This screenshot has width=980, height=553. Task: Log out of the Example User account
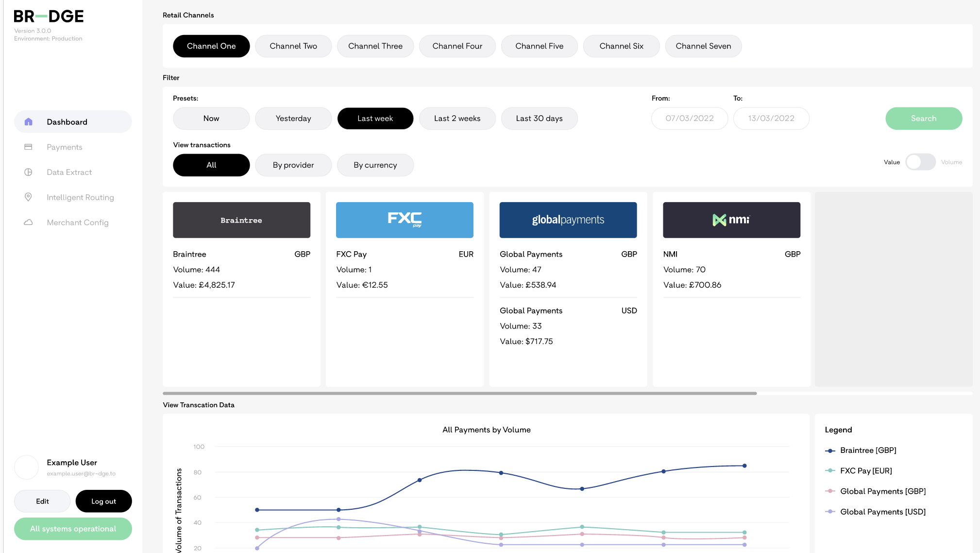(x=103, y=501)
